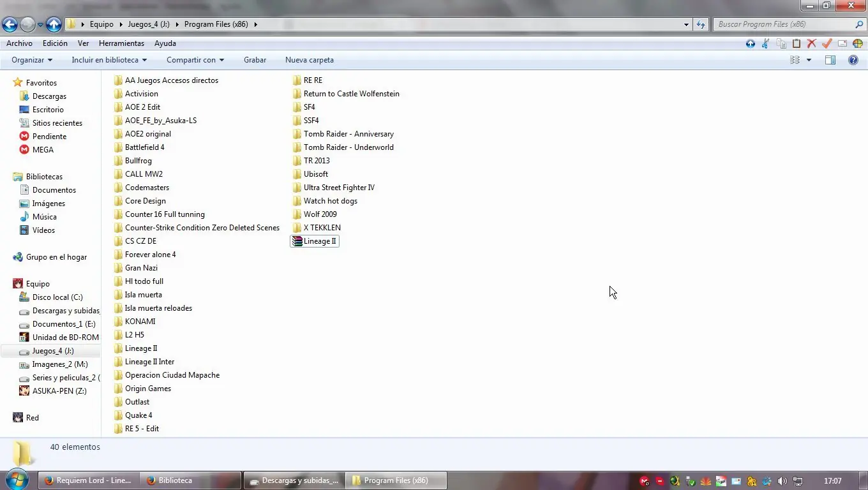Viewport: 868px width, 490px height.
Task: Open the Organizar dropdown
Action: tap(32, 60)
